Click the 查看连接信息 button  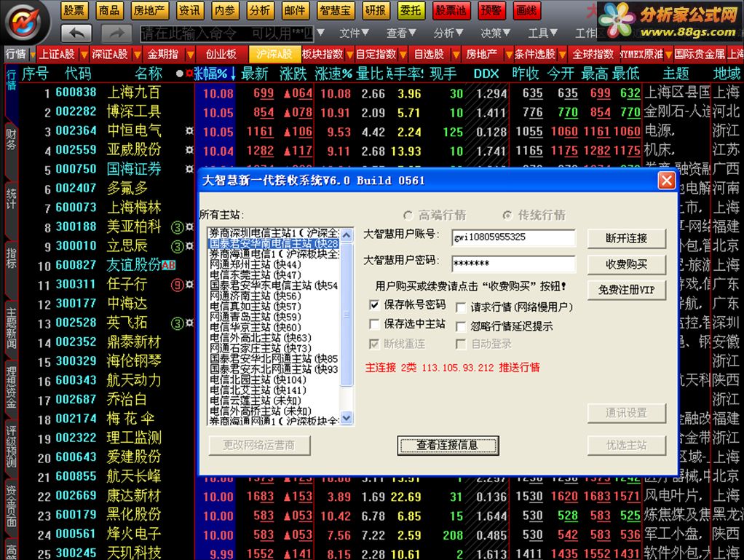click(x=448, y=445)
